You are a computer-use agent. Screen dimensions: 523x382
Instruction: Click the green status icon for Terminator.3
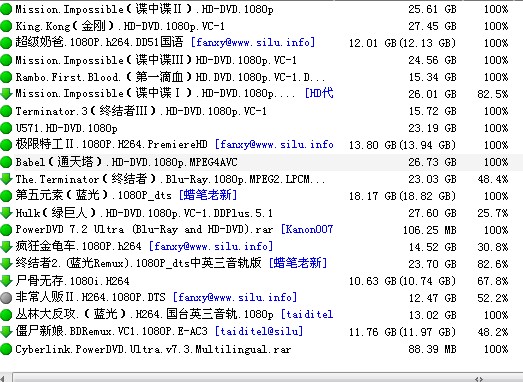(x=6, y=111)
